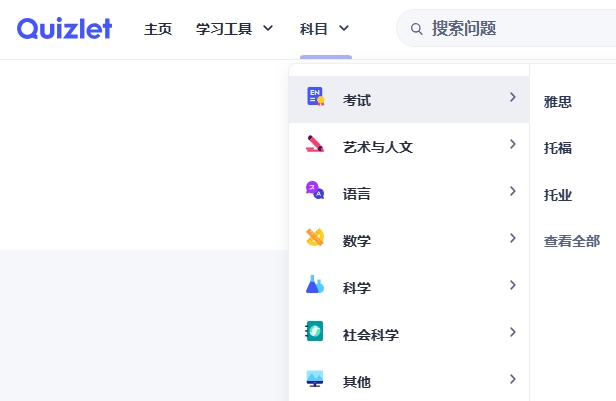Click the 其他 monitor icon

[315, 379]
